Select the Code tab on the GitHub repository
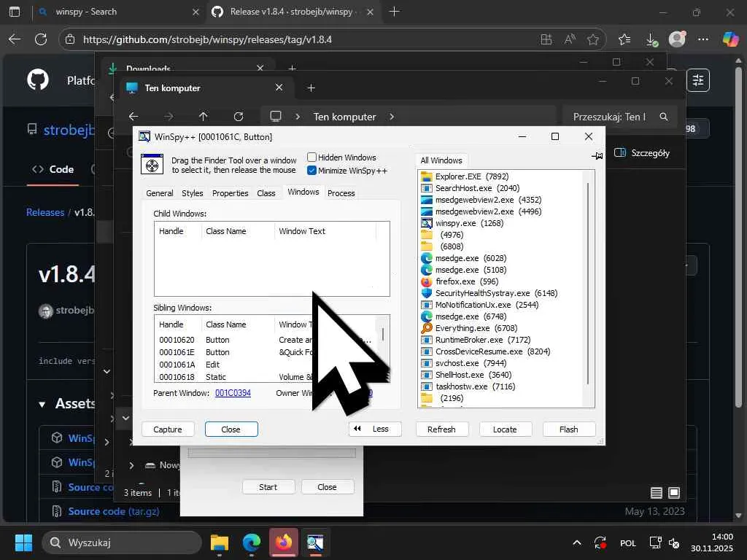Viewport: 747px width, 560px height. click(x=53, y=169)
